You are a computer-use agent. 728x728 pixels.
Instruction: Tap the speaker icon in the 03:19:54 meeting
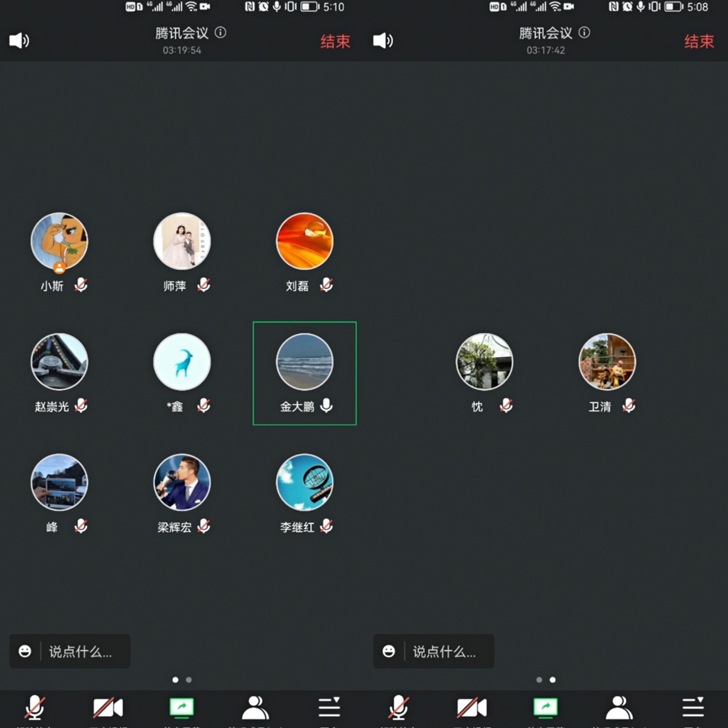point(19,41)
